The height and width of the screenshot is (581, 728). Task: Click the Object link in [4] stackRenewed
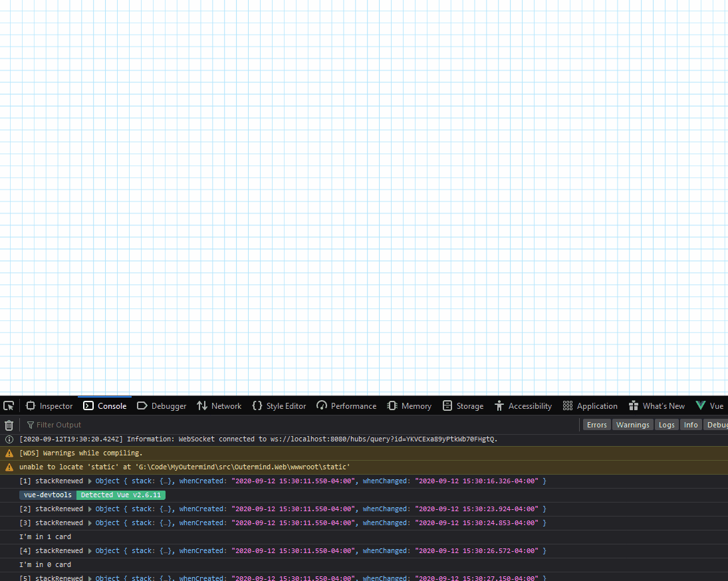pyautogui.click(x=107, y=551)
